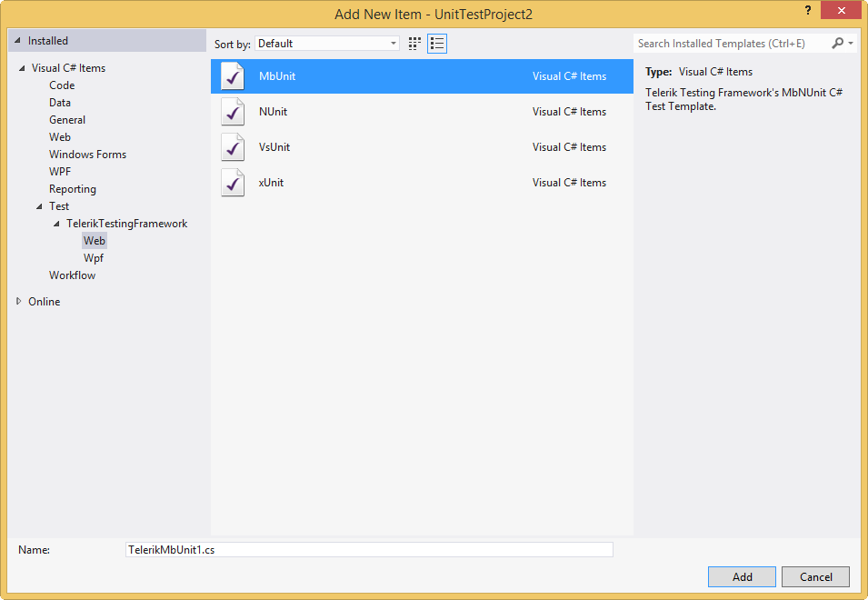The image size is (868, 600).
Task: Select the xUnit template name
Action: tap(271, 183)
